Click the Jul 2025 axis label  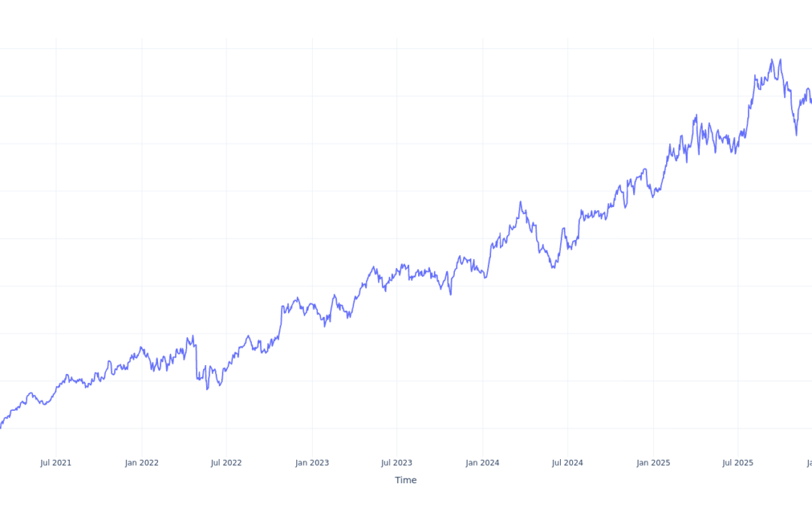coord(738,463)
